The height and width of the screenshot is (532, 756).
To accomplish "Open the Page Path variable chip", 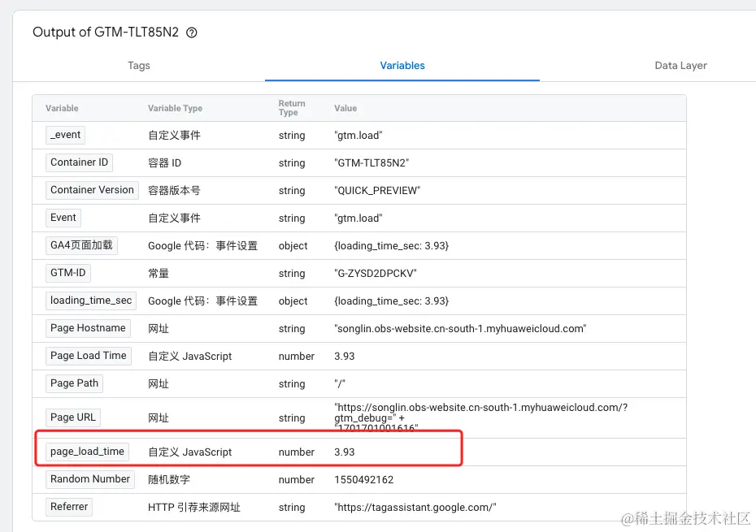I will point(74,383).
